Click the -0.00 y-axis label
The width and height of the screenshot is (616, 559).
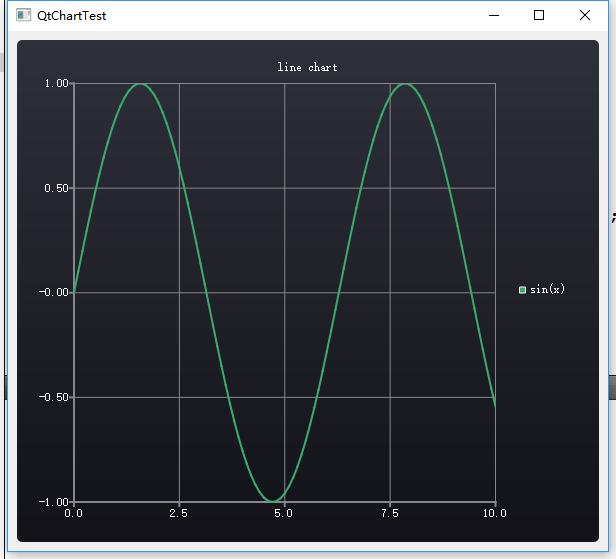54,292
